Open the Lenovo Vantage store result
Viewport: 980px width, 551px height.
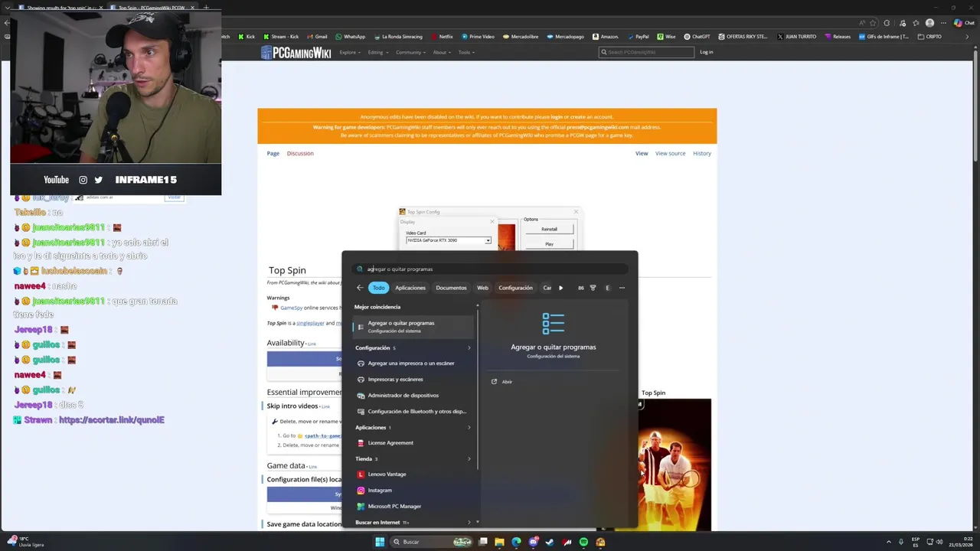(x=413, y=474)
